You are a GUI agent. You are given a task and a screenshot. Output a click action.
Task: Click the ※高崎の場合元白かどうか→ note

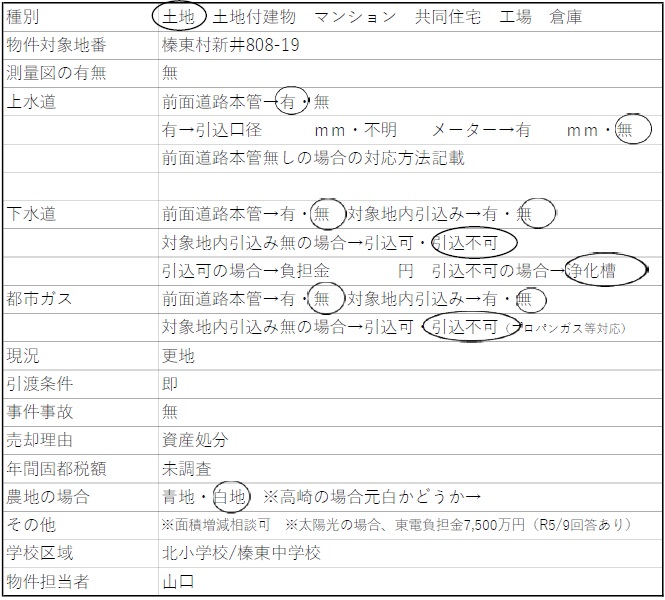[x=372, y=497]
